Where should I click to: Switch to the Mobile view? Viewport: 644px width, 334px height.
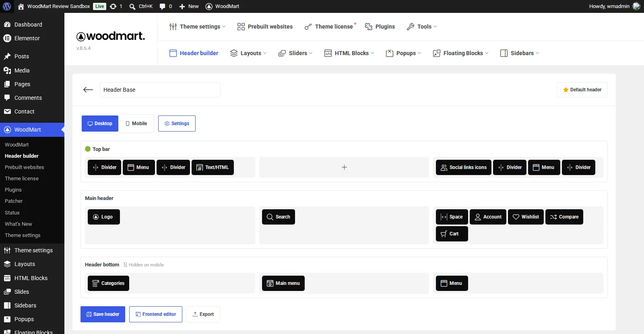pos(136,124)
